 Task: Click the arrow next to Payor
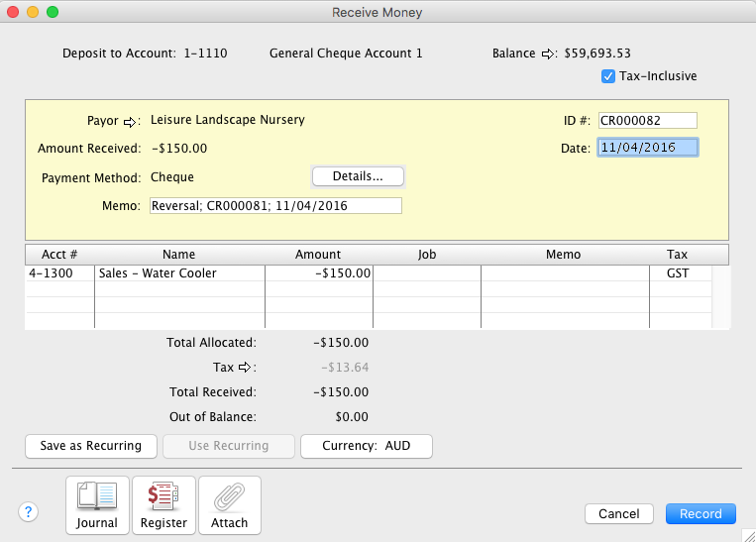tap(129, 122)
